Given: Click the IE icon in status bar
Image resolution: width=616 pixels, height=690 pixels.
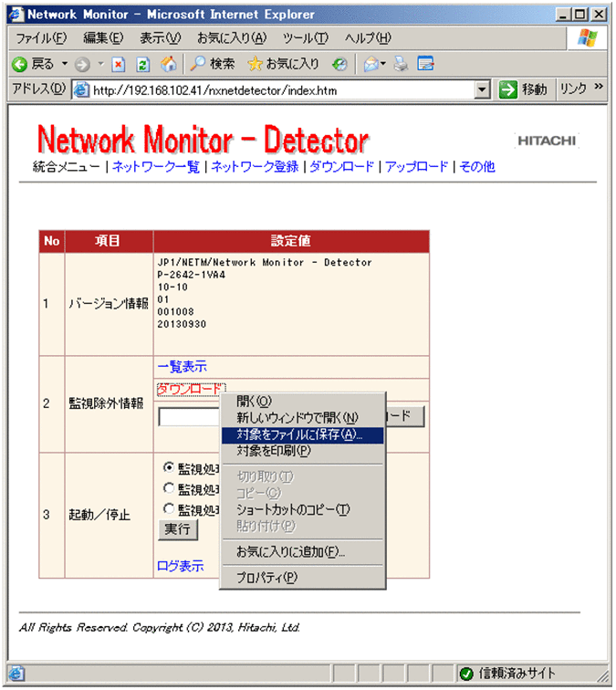Looking at the screenshot, I should [x=16, y=674].
